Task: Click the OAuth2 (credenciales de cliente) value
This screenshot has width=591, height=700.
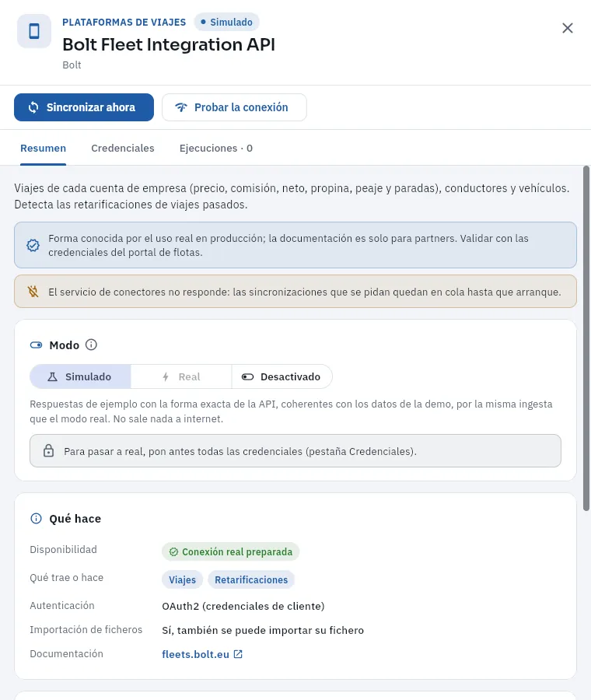Action: point(243,606)
